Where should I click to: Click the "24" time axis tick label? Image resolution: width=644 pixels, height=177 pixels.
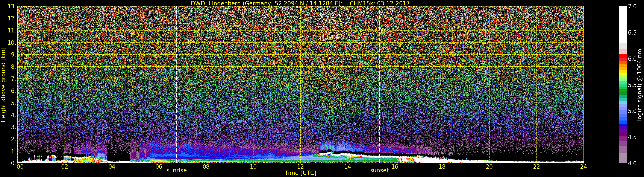[583, 167]
